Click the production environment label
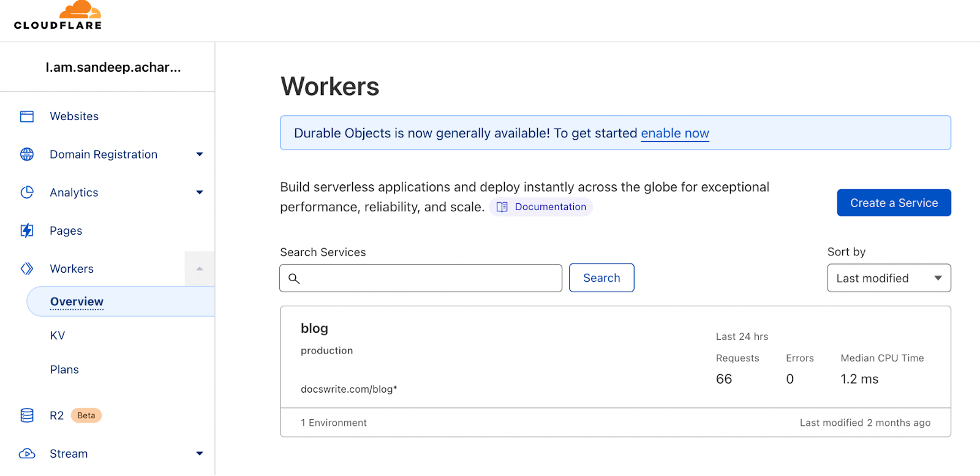The width and height of the screenshot is (980, 476). pyautogui.click(x=326, y=350)
